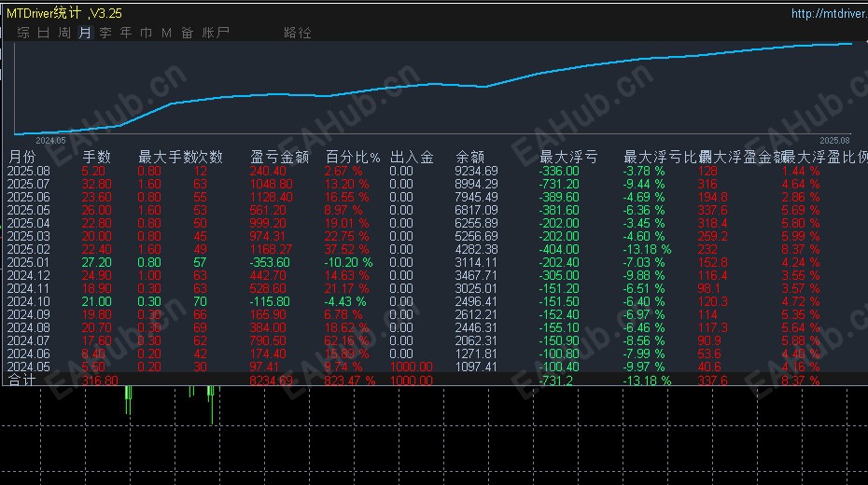Viewport: 868px width, 485px height.
Task: Switch to the 日 daily tab
Action: [44, 33]
